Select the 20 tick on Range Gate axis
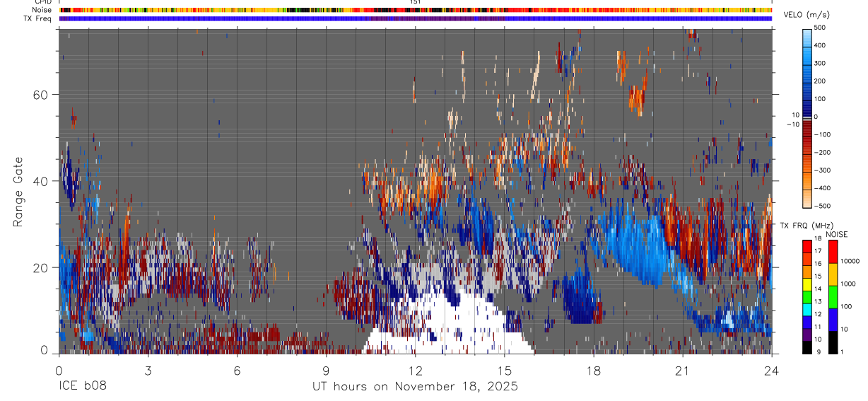This screenshot has width=868, height=401. coord(41,267)
